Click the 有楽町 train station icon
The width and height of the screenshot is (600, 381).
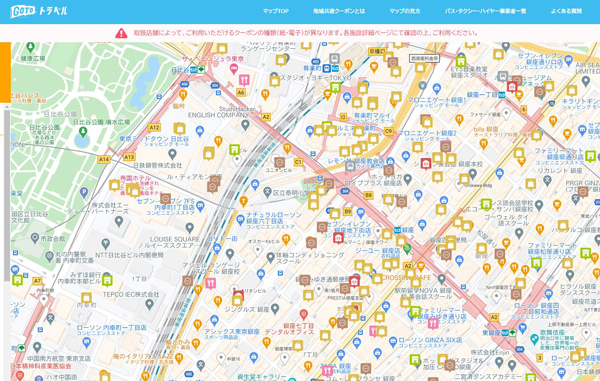click(x=326, y=68)
